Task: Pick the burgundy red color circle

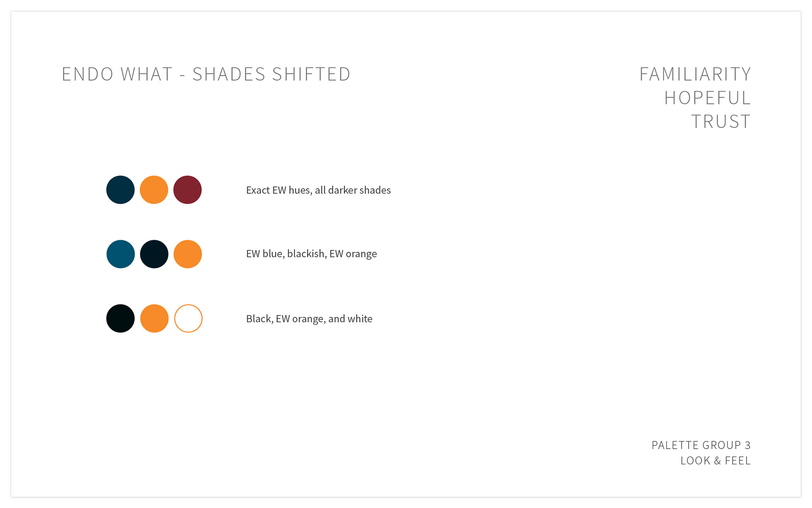Action: click(x=187, y=190)
